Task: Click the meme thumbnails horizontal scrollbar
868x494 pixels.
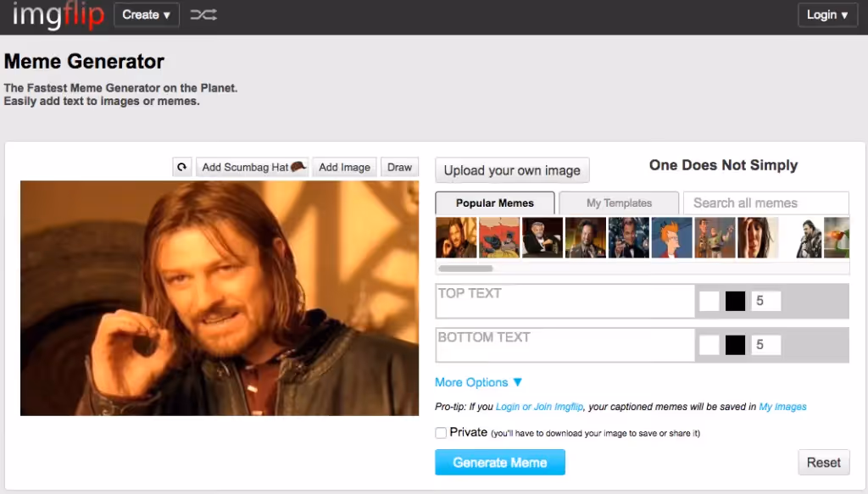Action: click(x=465, y=269)
